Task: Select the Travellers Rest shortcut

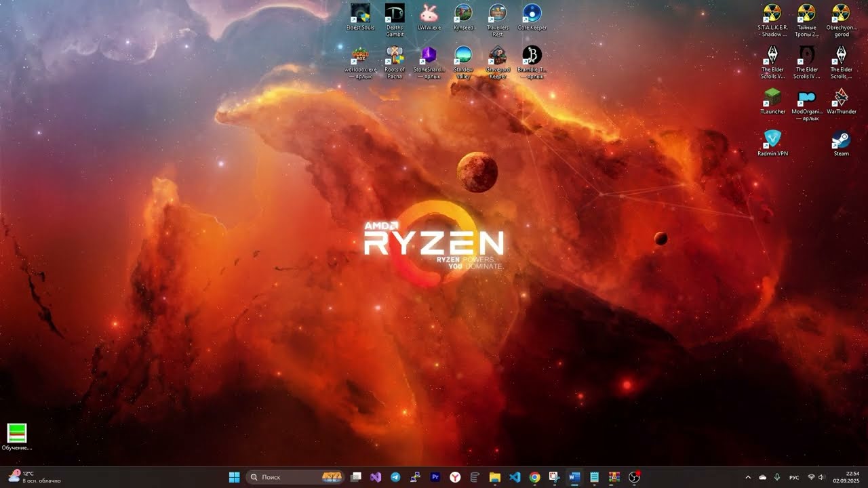Action: click(x=498, y=20)
